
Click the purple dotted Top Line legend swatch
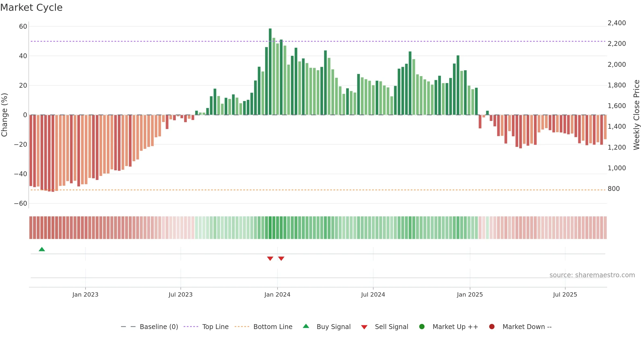pos(191,327)
